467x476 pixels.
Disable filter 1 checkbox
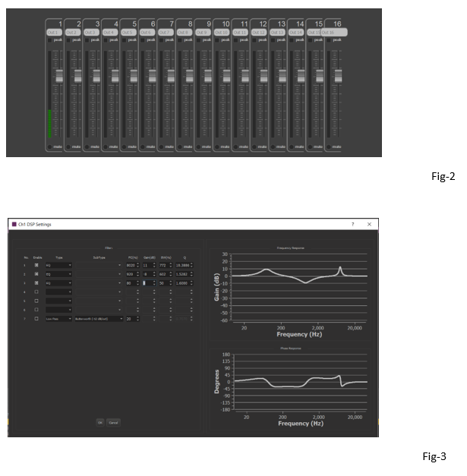click(36, 265)
